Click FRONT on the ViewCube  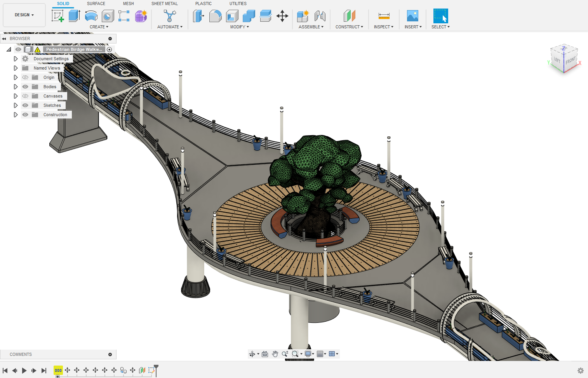click(x=570, y=60)
